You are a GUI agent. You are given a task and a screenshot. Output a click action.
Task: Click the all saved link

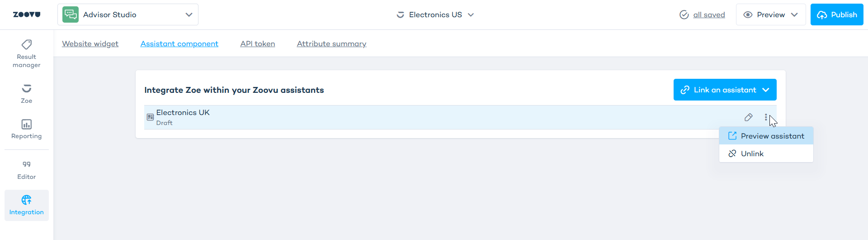pos(709,14)
